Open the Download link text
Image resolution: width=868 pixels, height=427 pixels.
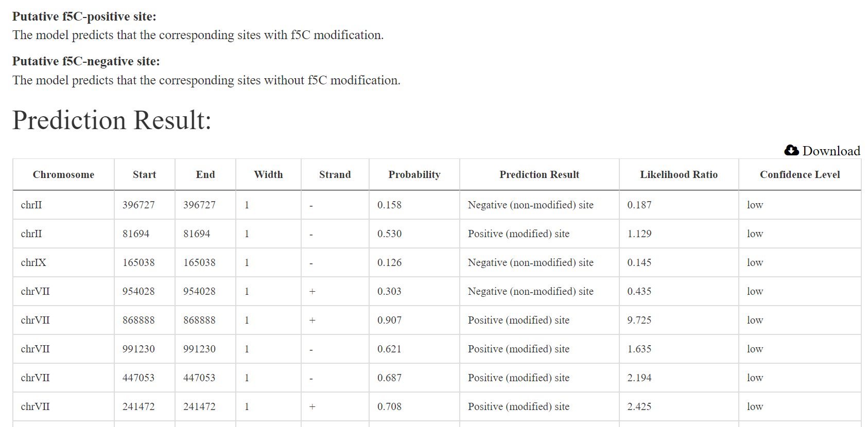pos(831,151)
